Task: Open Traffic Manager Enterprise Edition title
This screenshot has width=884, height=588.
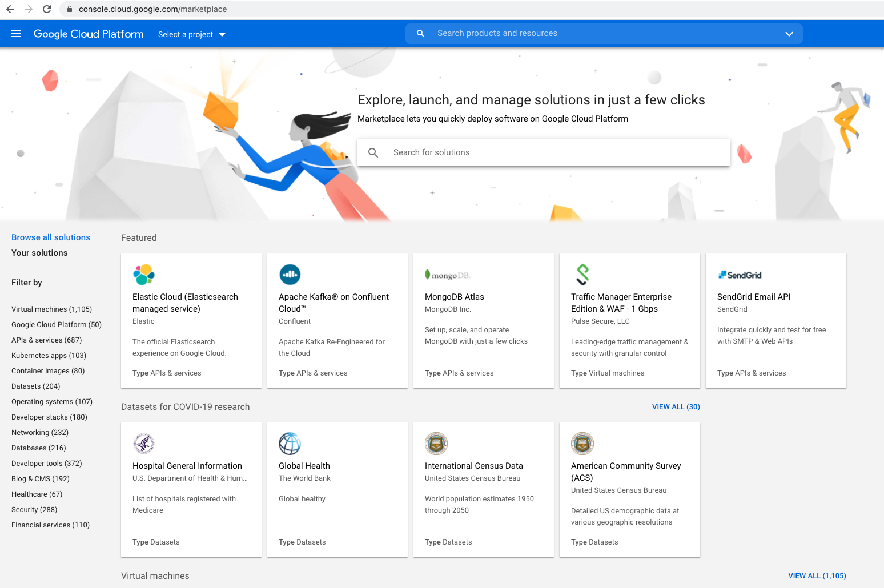Action: point(621,303)
